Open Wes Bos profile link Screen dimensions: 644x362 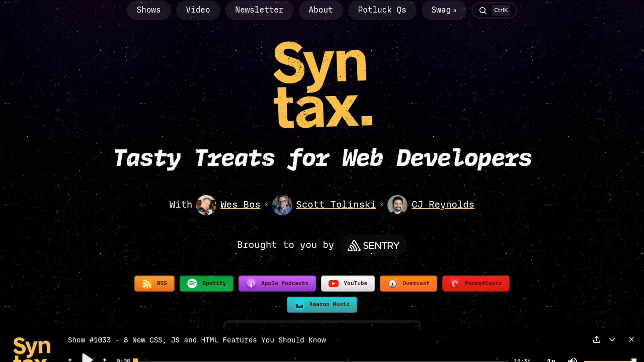tap(240, 205)
